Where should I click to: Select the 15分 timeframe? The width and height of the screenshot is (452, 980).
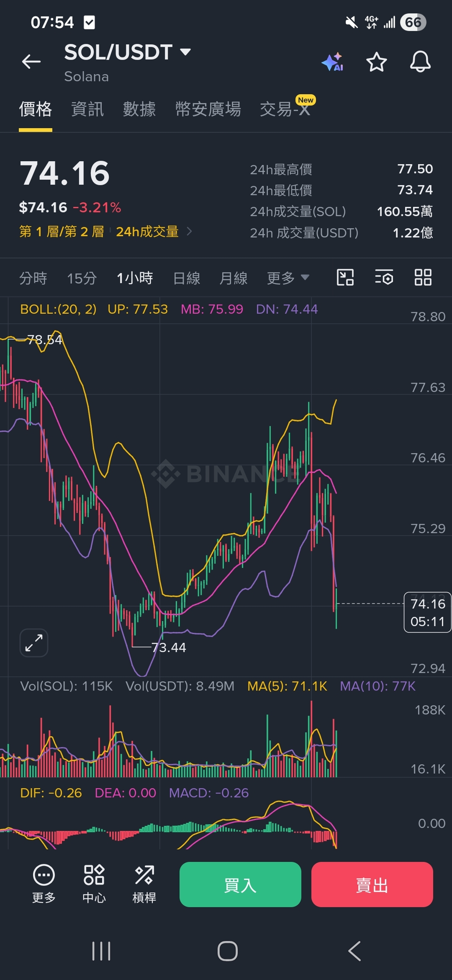82,278
